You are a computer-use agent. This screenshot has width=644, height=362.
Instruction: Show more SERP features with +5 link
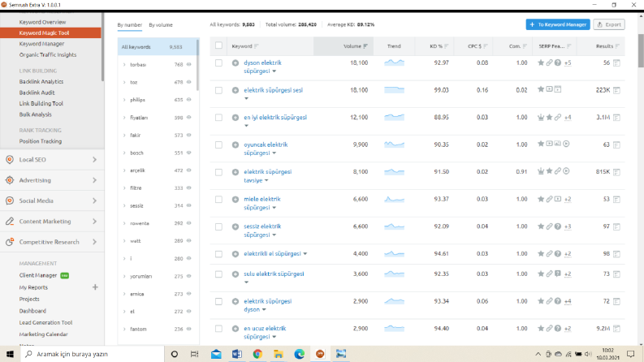coord(568,62)
